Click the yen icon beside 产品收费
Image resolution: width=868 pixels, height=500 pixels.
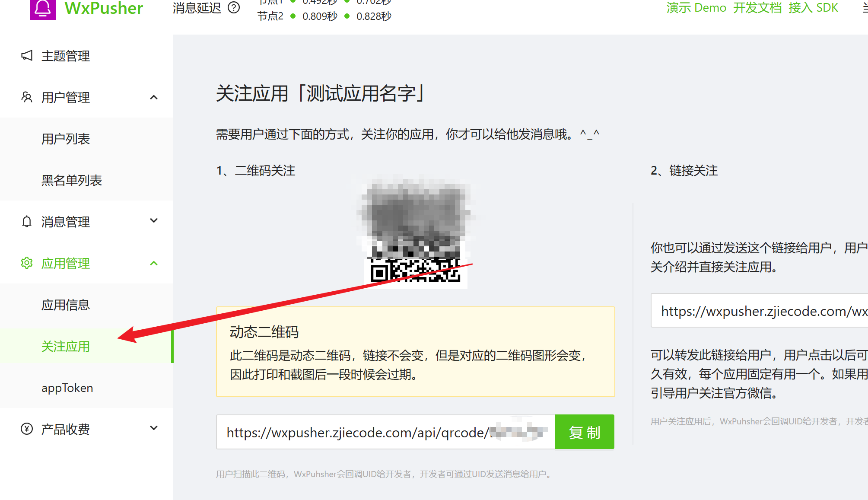tap(27, 429)
